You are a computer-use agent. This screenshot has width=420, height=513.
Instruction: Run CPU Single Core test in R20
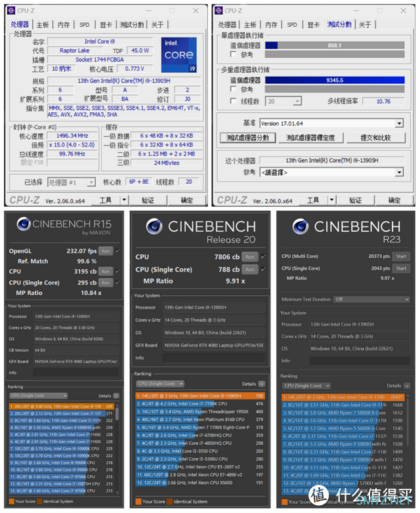[x=250, y=270]
